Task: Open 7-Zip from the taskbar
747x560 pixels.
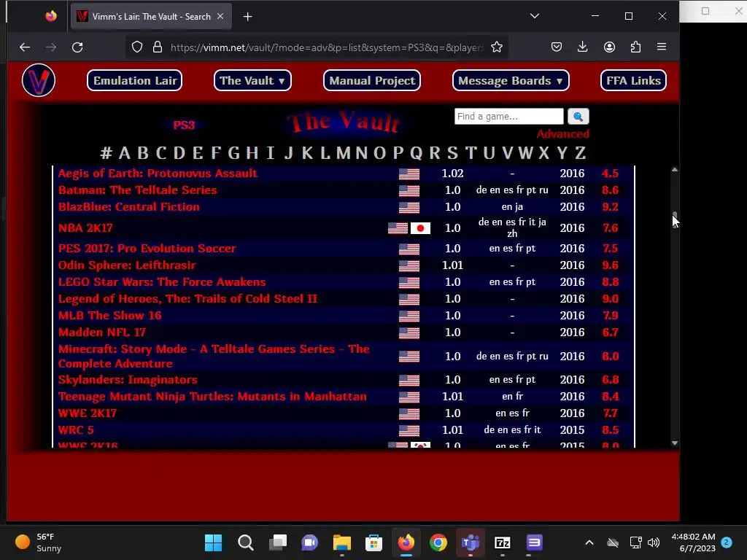Action: 503,542
